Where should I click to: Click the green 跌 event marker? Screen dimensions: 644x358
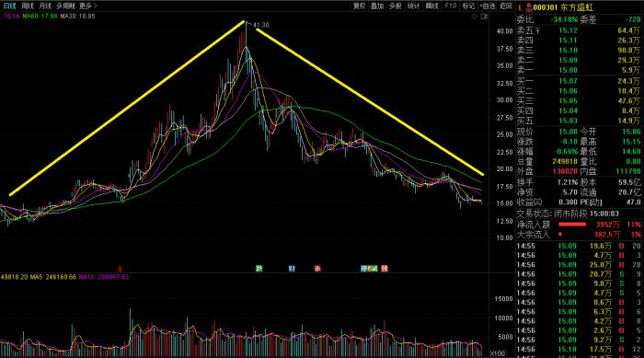click(x=259, y=269)
